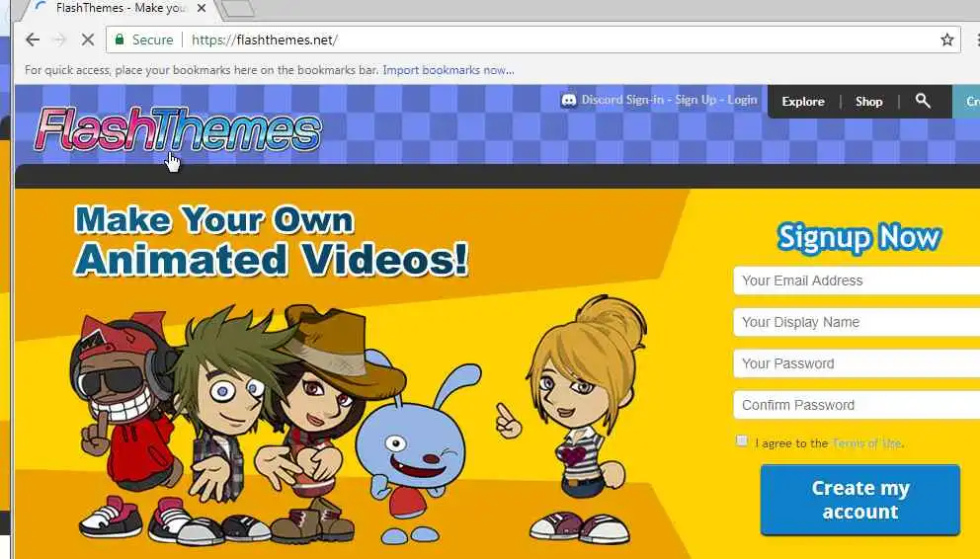Click the Your Password field

coord(857,363)
